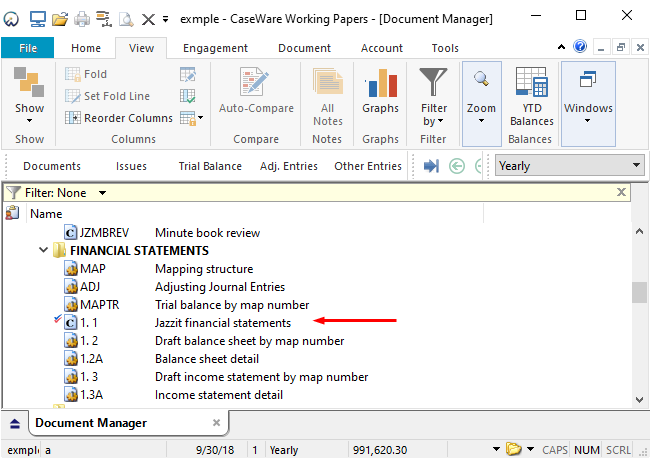Image resolution: width=651 pixels, height=459 pixels.
Task: Close the filter bar with X
Action: click(621, 192)
